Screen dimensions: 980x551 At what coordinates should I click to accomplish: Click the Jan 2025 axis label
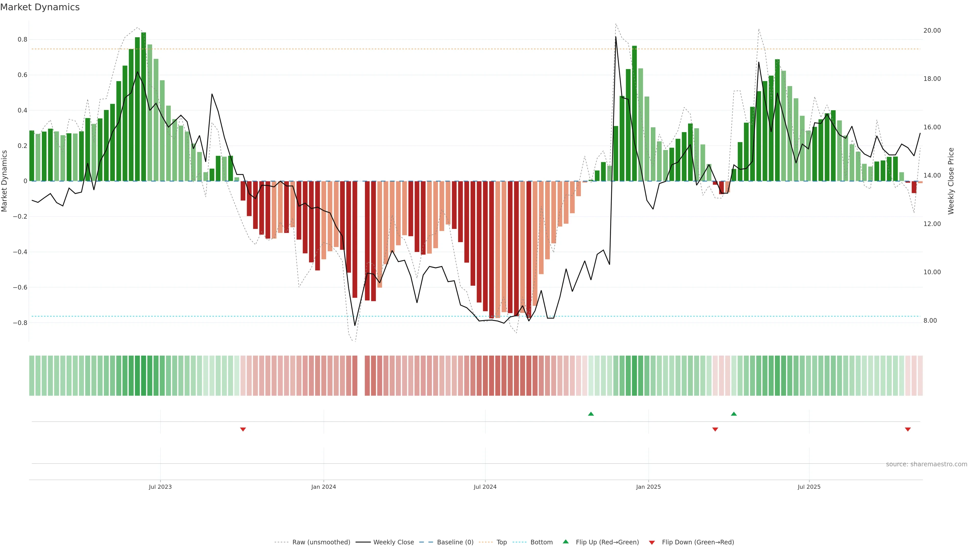648,487
